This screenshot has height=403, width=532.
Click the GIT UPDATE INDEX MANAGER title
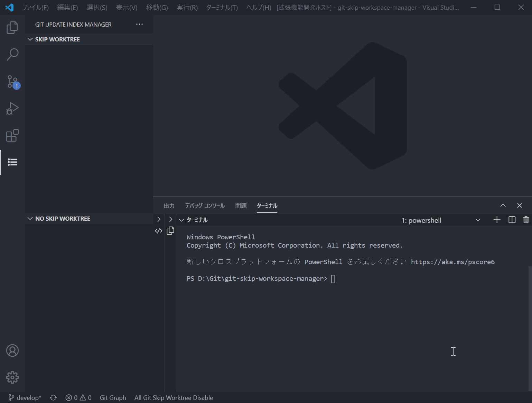click(x=73, y=25)
